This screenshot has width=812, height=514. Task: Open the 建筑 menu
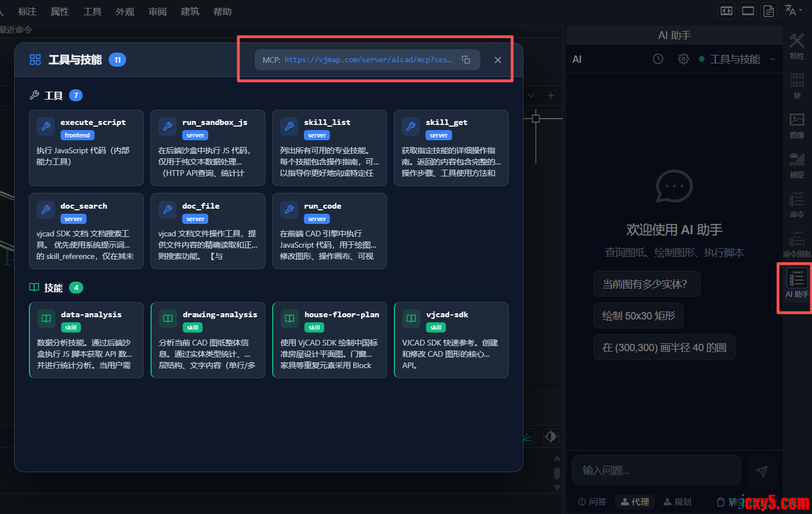pyautogui.click(x=190, y=11)
